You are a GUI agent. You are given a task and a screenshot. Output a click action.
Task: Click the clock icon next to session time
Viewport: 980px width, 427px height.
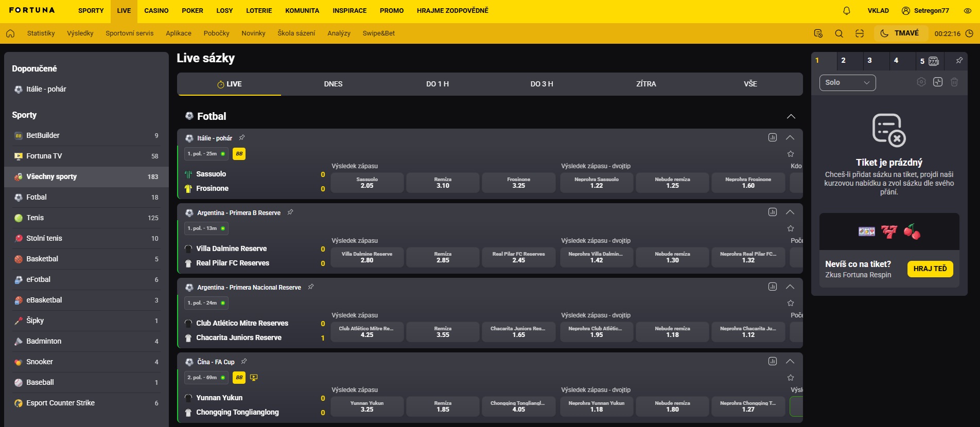tap(969, 33)
